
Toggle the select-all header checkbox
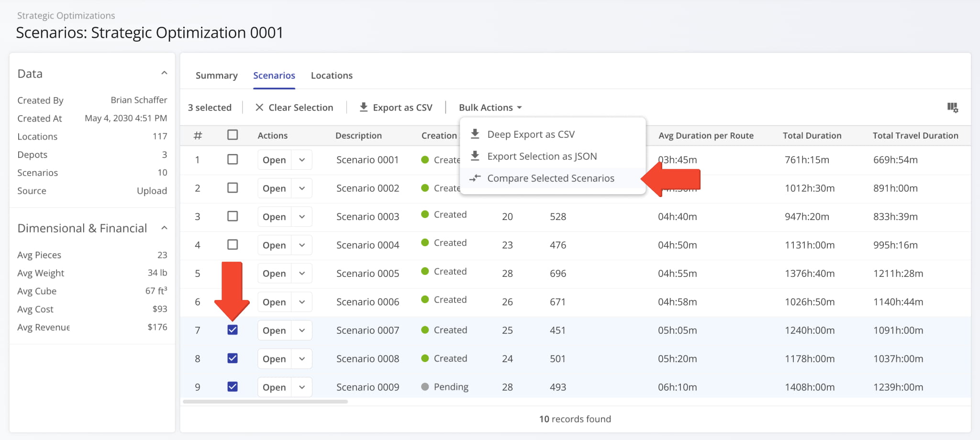[x=233, y=135]
